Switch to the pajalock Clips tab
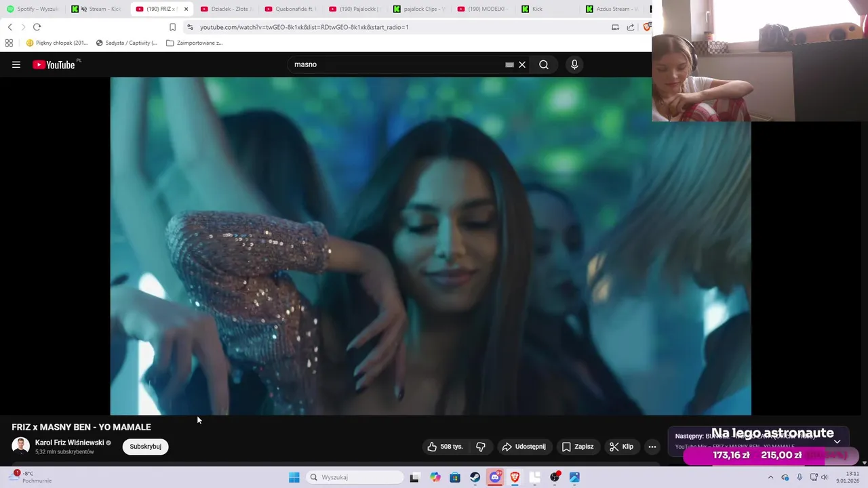 (x=420, y=9)
